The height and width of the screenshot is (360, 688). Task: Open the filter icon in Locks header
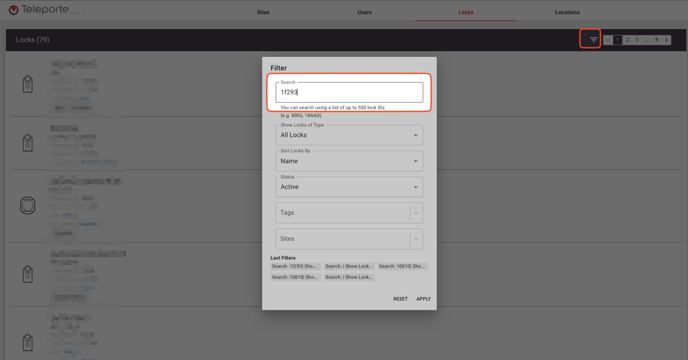point(593,40)
